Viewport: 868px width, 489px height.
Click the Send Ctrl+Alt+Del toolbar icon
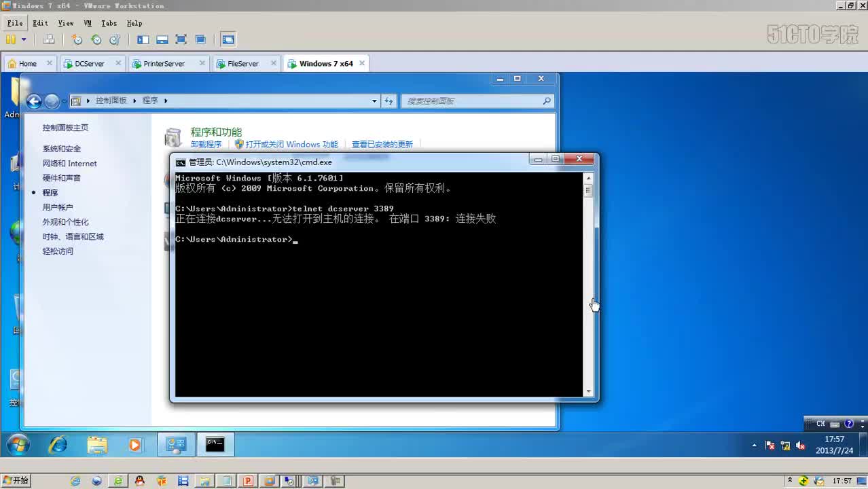pyautogui.click(x=49, y=39)
